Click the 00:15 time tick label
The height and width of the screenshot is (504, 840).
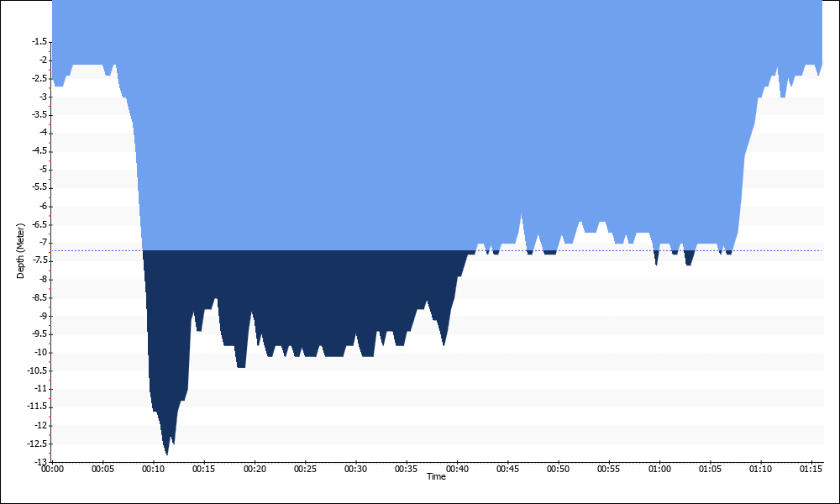(x=204, y=470)
